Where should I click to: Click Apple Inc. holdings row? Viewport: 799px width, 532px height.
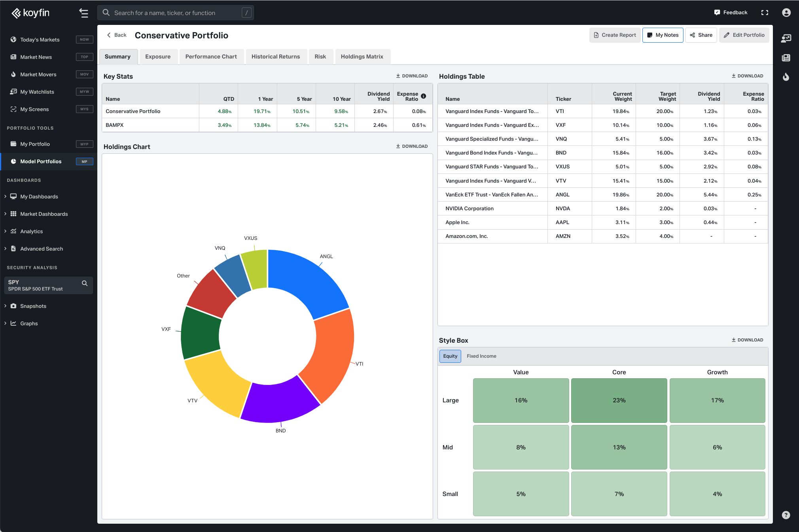pyautogui.click(x=603, y=222)
